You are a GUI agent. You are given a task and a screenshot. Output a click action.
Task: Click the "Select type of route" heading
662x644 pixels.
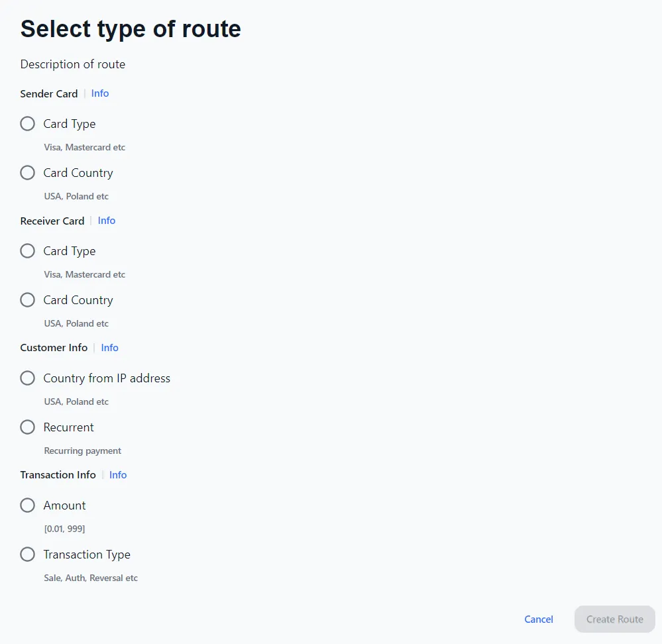pyautogui.click(x=131, y=29)
